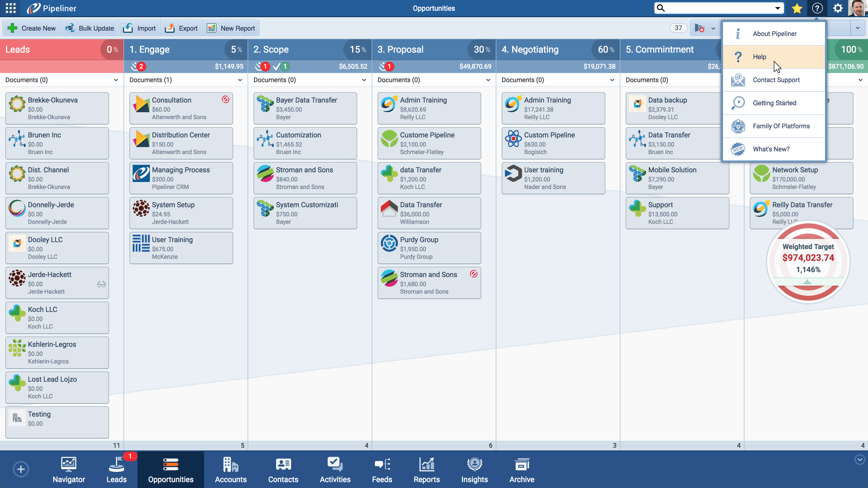
Task: Click the Weighted Target gauge
Action: (x=808, y=262)
